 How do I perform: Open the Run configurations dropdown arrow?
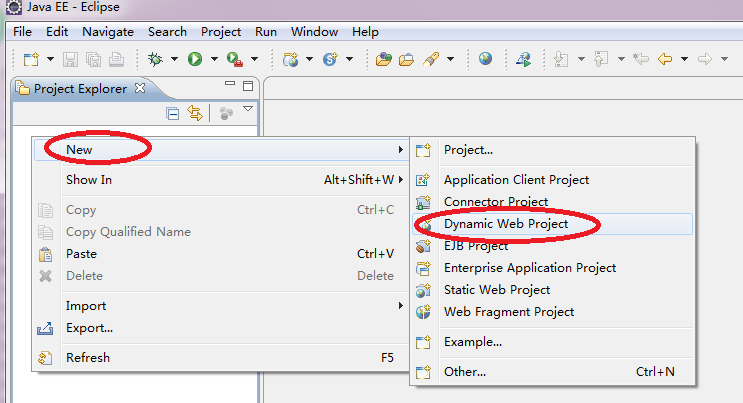click(x=214, y=59)
